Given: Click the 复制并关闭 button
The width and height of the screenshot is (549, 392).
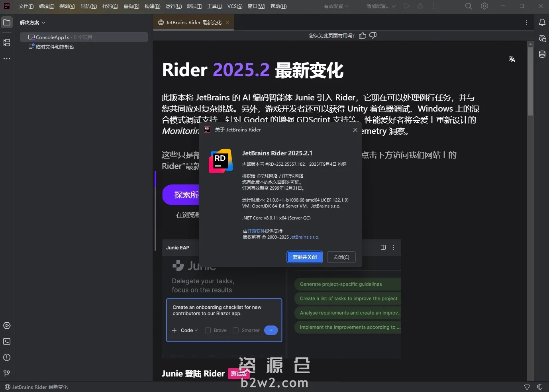Looking at the screenshot, I should 304,257.
